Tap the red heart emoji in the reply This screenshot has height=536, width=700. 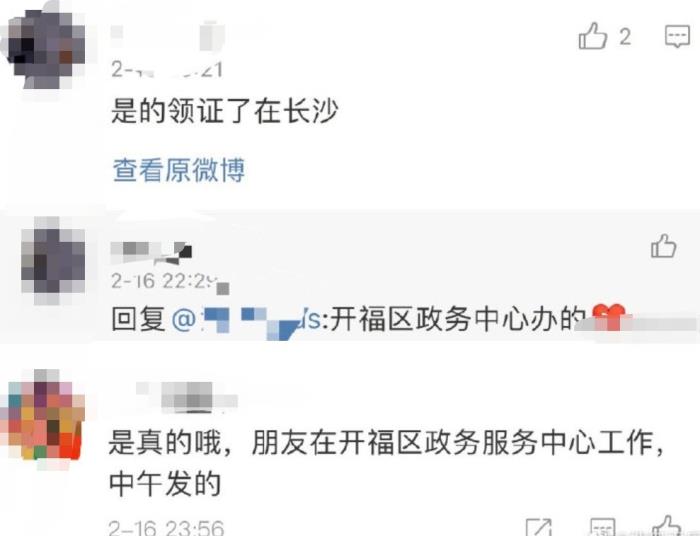[x=608, y=317]
